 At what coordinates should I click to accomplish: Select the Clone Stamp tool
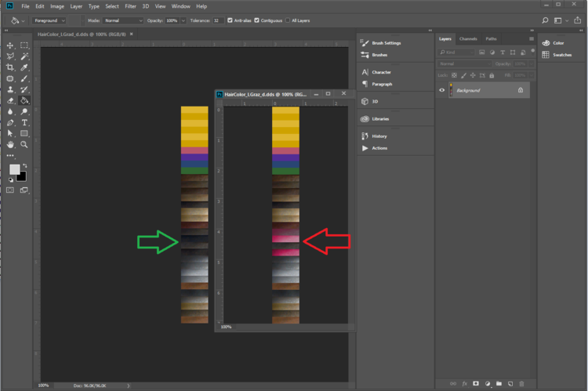[10, 89]
